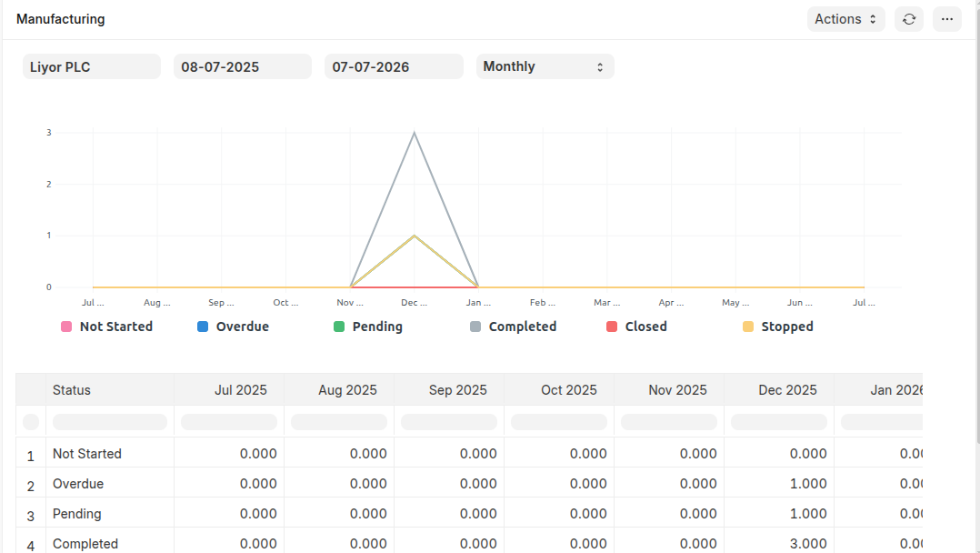Click the yellow Stopped legend icon
980x553 pixels.
[x=748, y=327]
